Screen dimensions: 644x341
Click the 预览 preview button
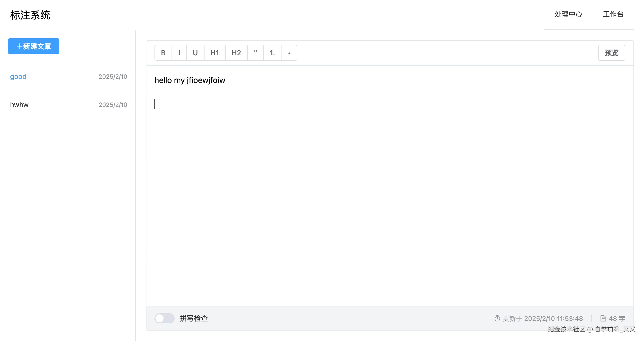612,53
